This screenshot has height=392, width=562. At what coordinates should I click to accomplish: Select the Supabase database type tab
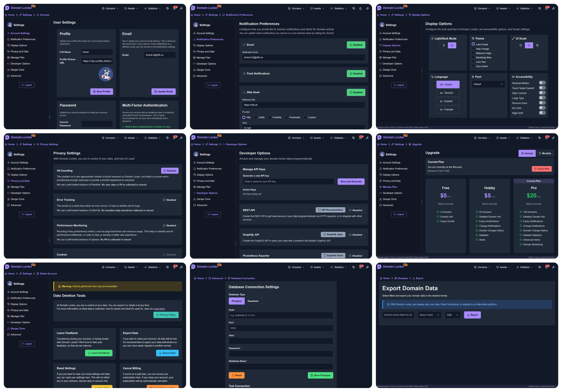tap(253, 301)
